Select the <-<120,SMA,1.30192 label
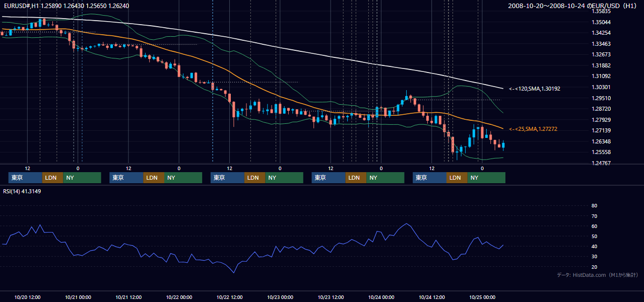The height and width of the screenshot is (302, 644). point(534,89)
